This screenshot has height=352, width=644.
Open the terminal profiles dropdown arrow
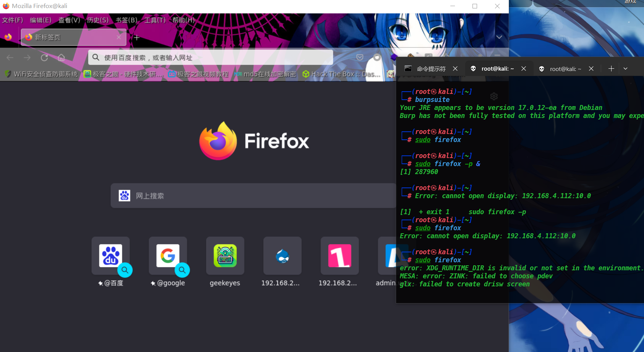coord(625,69)
